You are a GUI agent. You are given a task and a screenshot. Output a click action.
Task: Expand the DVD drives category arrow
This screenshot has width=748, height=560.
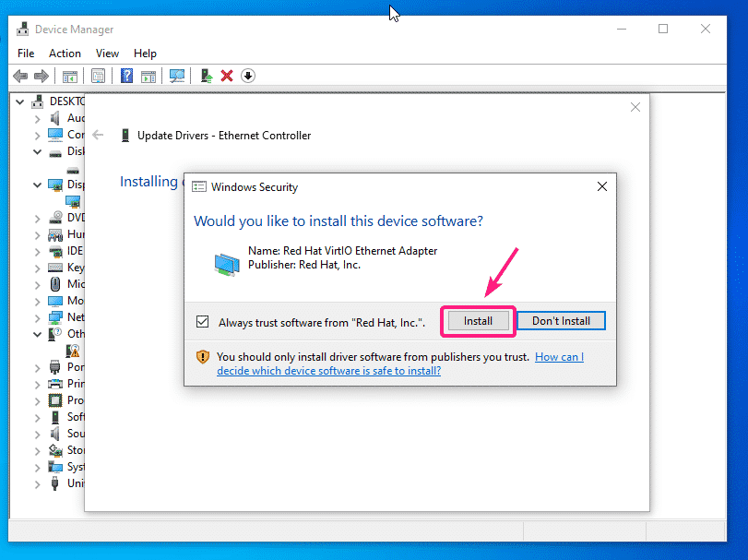[37, 219]
